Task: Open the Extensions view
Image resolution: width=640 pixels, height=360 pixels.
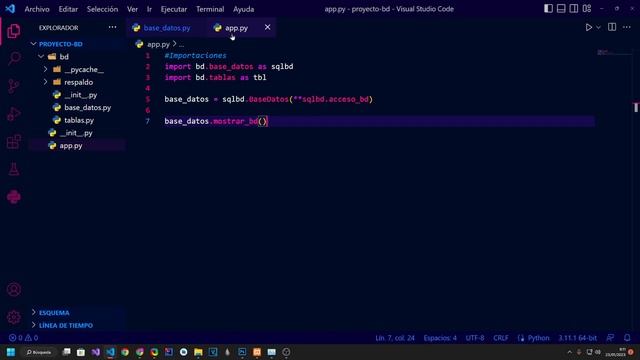Action: pos(13,142)
